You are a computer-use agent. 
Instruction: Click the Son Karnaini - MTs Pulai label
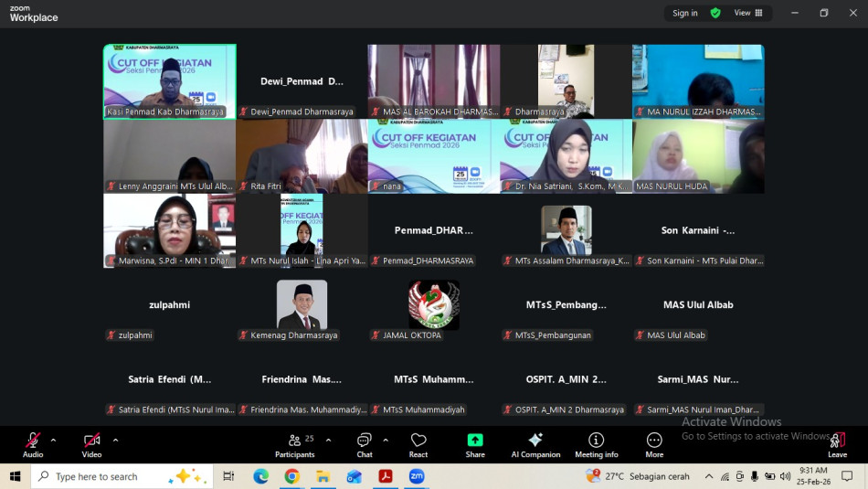(x=700, y=260)
